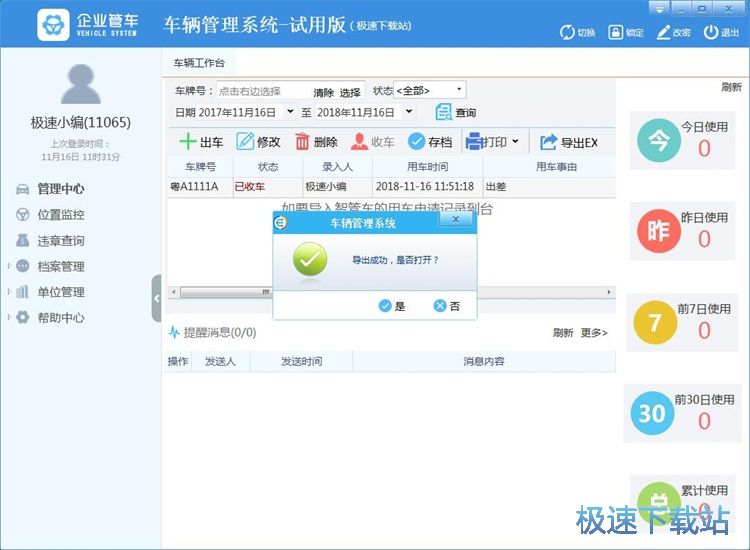This screenshot has width=750, height=550.
Task: Close the 车辆管理系统 dialog
Action: coord(456,219)
